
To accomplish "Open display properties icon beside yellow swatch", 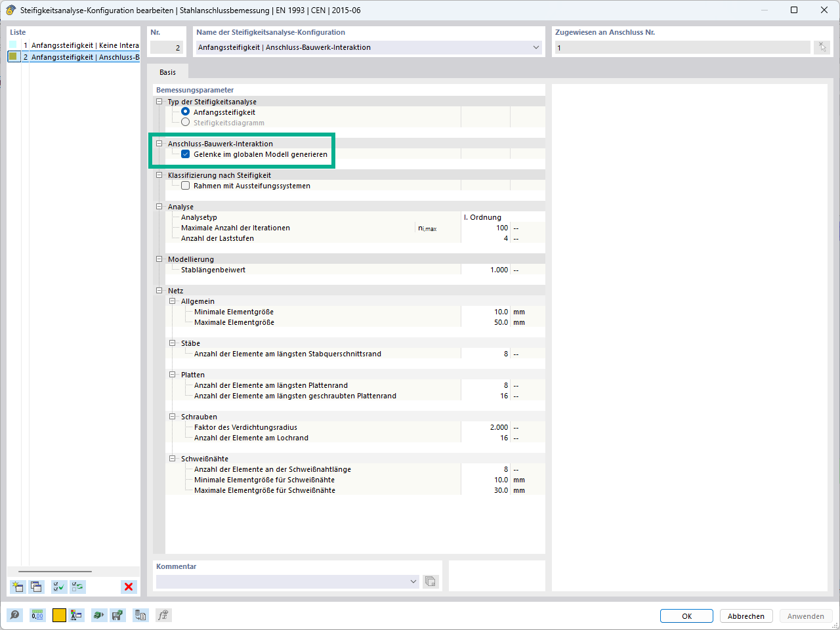I will pos(77,615).
